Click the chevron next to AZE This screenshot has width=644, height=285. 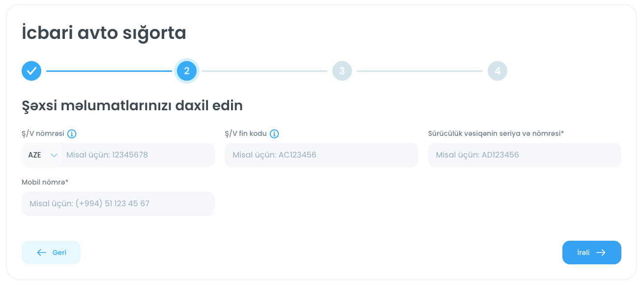point(54,155)
